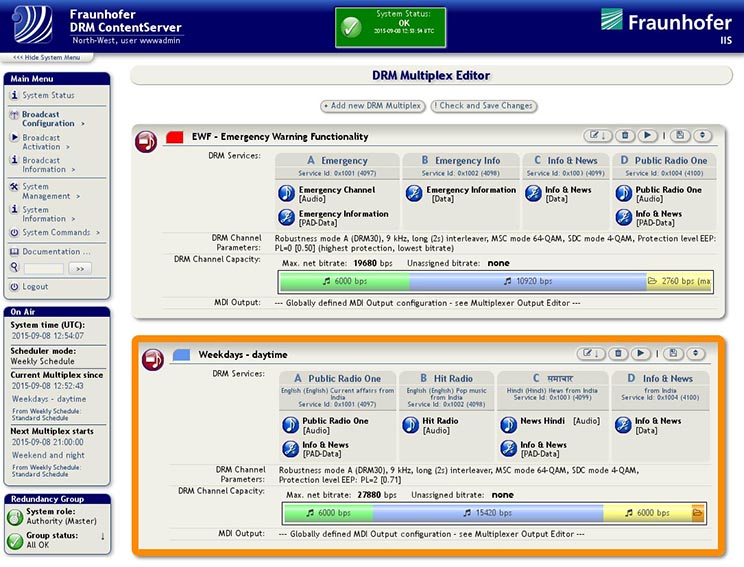Click the Hide System Menu link
Image resolution: width=744 pixels, height=567 pixels.
[46, 57]
